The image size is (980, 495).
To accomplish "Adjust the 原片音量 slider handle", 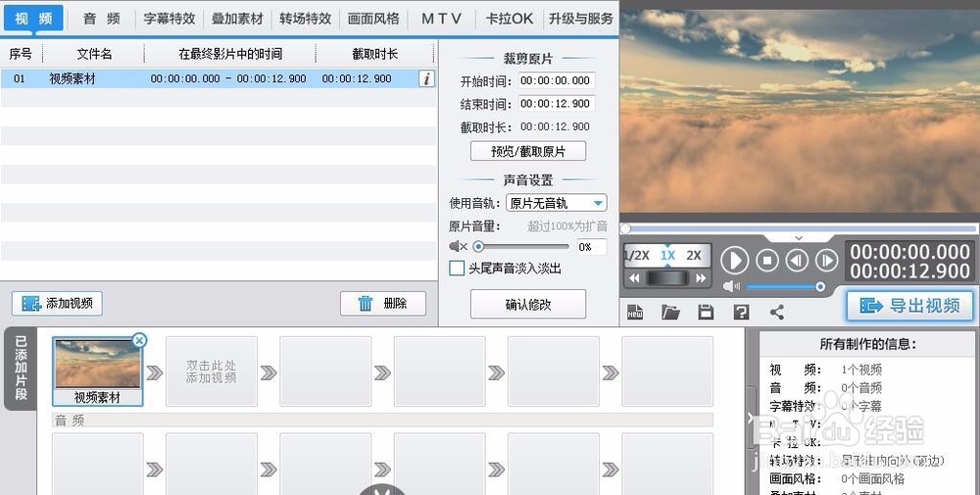I will 478,247.
